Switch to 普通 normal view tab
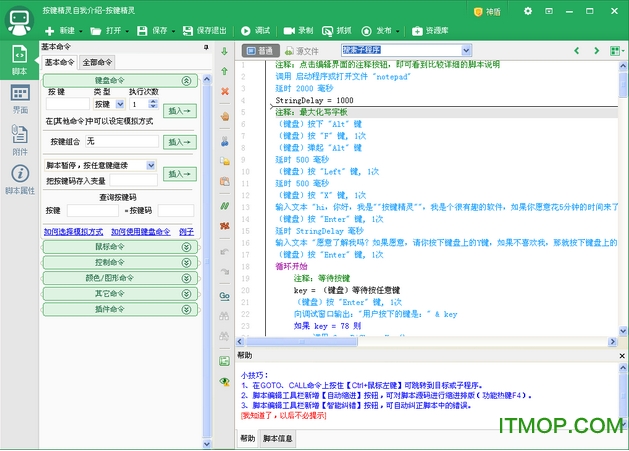The image size is (629, 451). [x=260, y=51]
